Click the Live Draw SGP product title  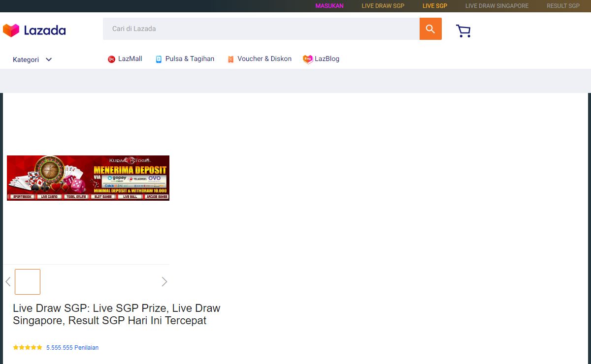click(117, 314)
